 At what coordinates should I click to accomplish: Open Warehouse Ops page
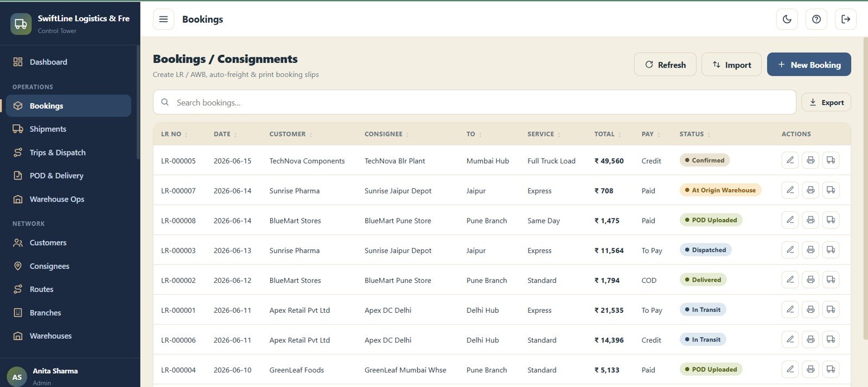tap(69, 199)
